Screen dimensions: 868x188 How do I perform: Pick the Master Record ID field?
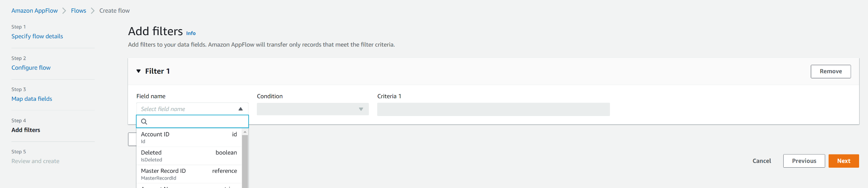189,174
